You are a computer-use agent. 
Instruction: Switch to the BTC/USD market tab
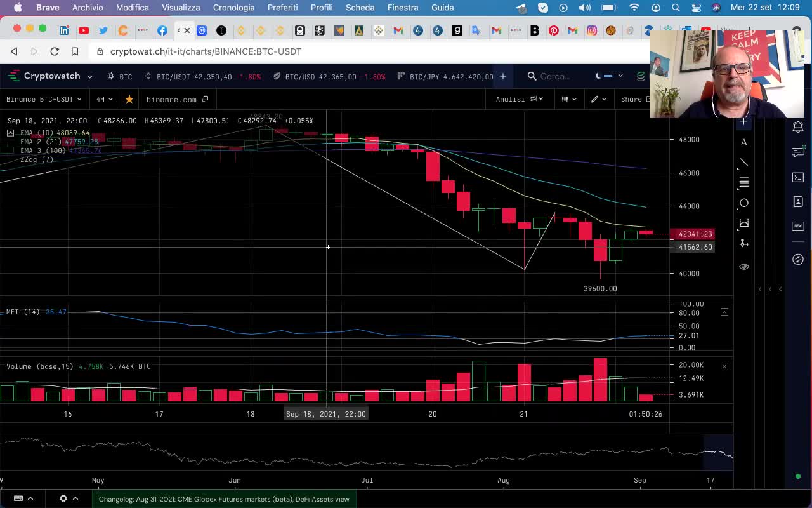[329, 76]
